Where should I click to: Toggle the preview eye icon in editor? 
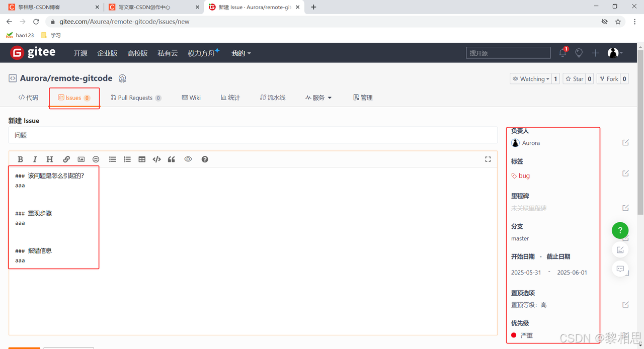pos(188,159)
